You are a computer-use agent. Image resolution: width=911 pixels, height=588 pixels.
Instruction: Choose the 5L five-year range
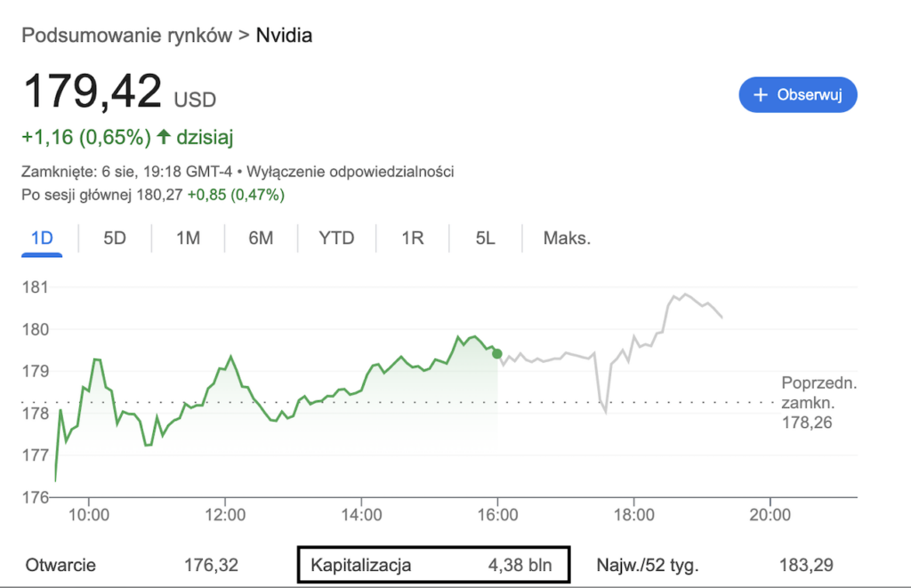click(486, 238)
